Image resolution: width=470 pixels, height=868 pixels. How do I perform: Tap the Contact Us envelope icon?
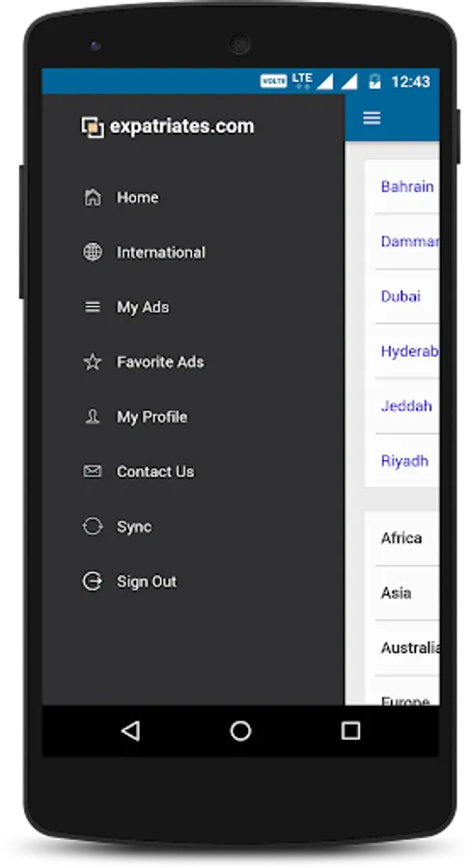pyautogui.click(x=93, y=471)
